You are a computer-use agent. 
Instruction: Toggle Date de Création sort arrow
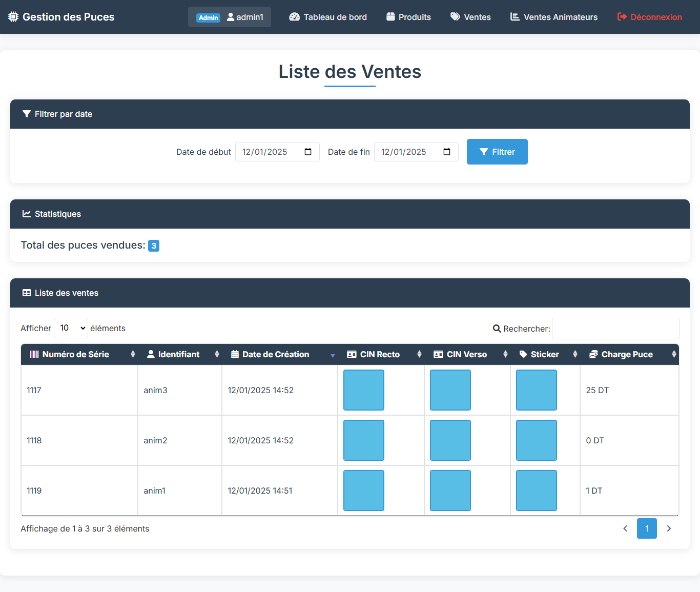(333, 355)
